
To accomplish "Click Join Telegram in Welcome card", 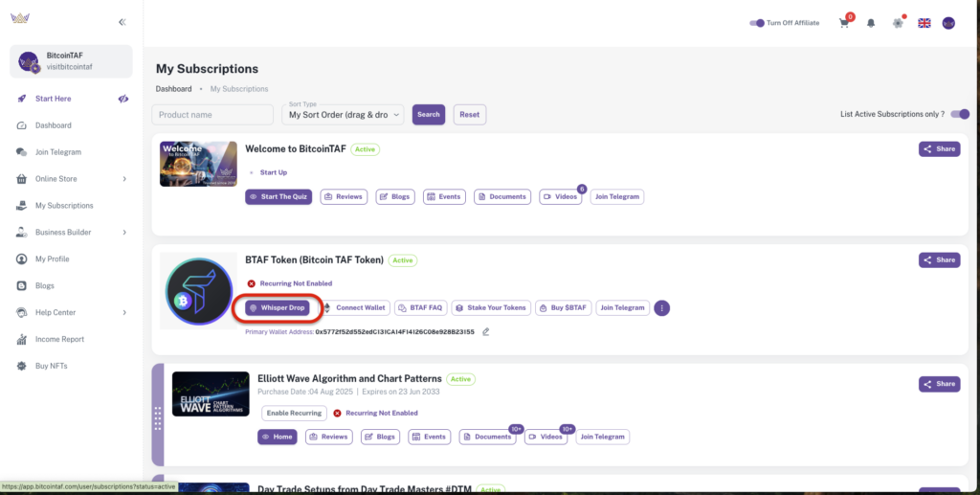I will click(617, 197).
